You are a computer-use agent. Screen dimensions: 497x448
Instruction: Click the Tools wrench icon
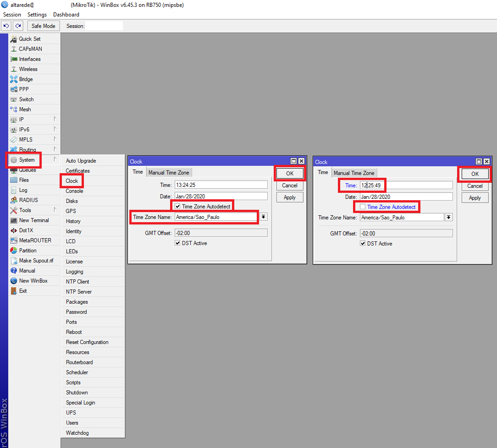14,210
